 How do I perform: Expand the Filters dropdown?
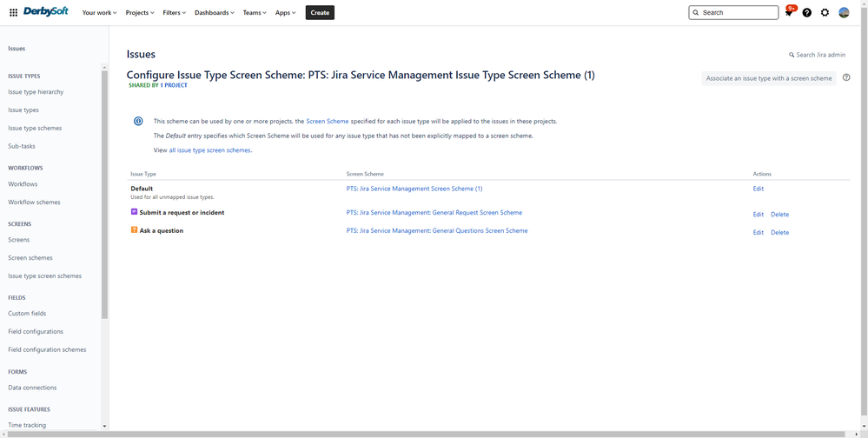174,12
